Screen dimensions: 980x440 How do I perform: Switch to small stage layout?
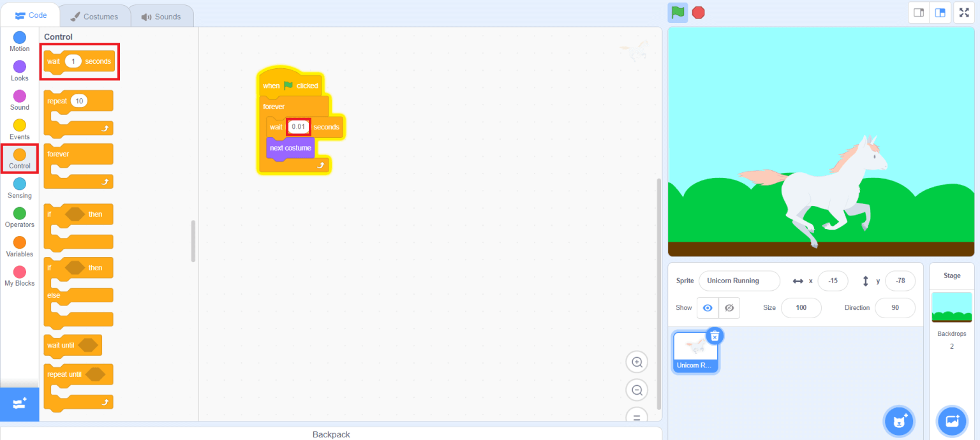[918, 12]
